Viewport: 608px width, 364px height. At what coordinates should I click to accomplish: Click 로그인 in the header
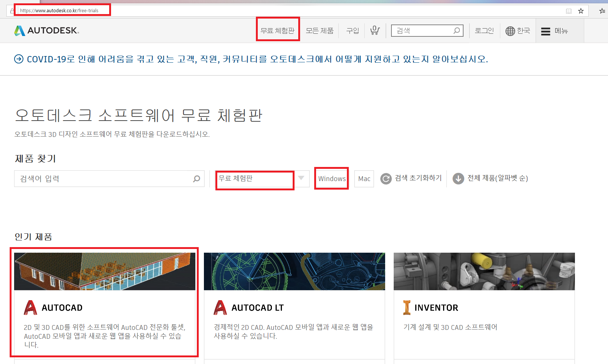(x=484, y=30)
